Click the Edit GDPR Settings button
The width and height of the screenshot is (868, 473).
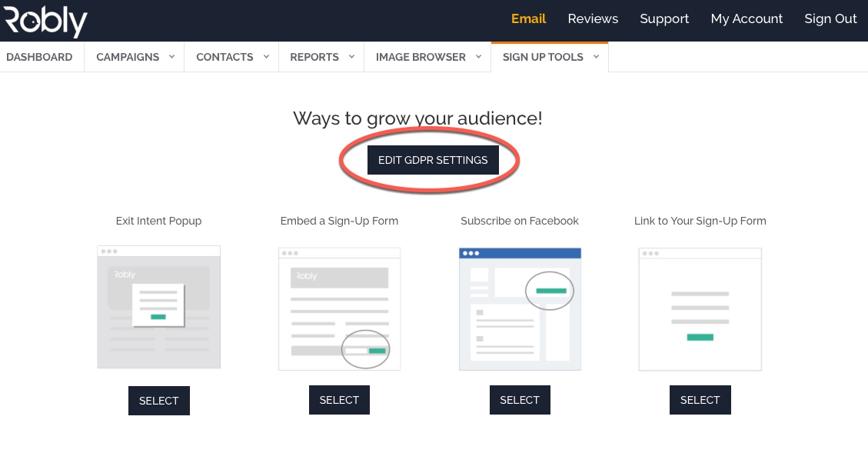433,160
